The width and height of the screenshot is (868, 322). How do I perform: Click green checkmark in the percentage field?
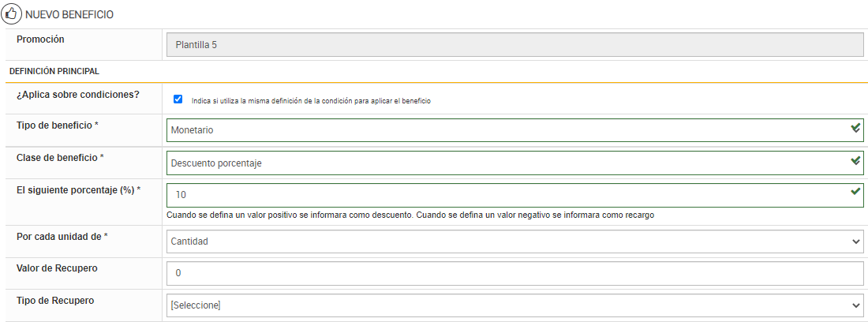click(x=855, y=192)
